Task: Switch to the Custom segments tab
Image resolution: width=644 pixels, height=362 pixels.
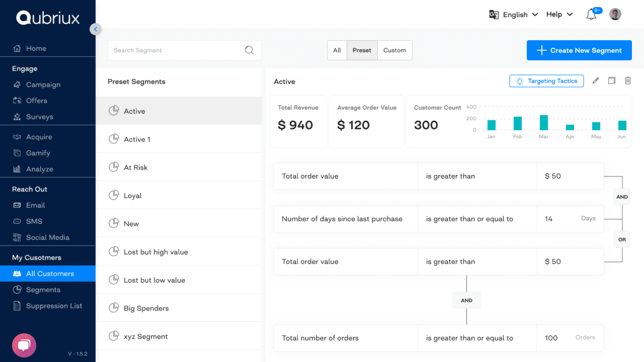Action: click(x=394, y=50)
